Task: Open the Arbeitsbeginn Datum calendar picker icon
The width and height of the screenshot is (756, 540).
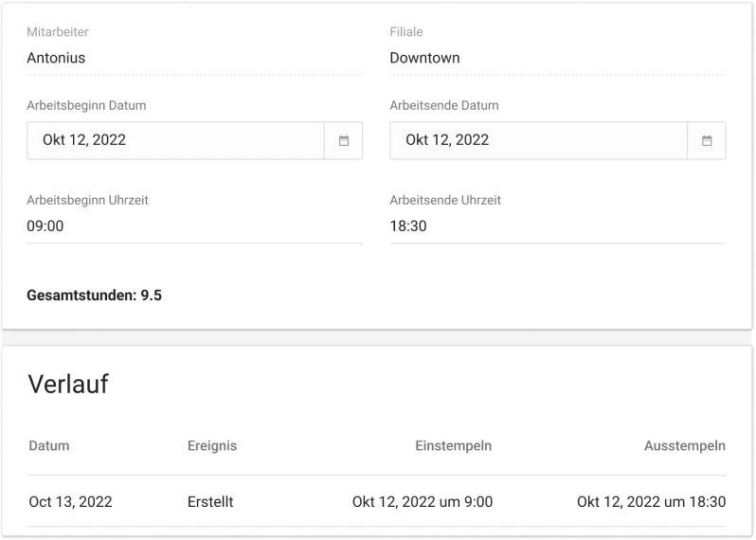Action: tap(343, 140)
